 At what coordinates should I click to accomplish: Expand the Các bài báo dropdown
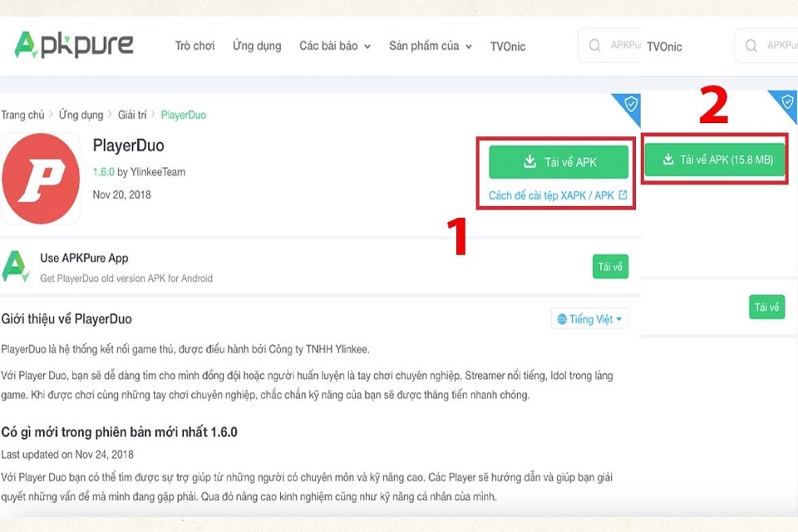(x=335, y=46)
